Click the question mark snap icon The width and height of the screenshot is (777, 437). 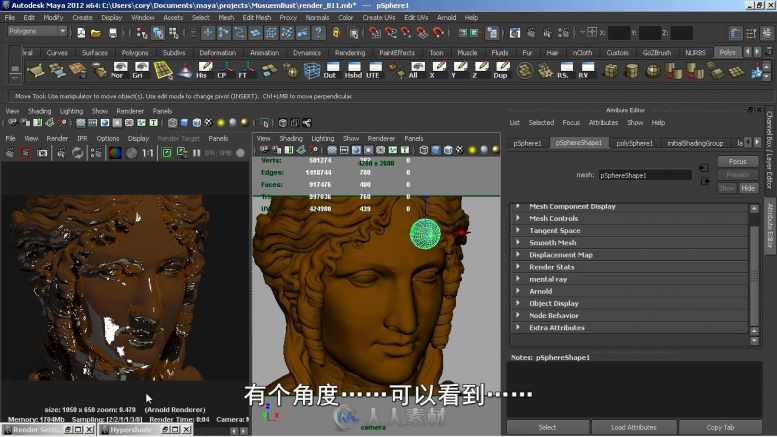coord(318,33)
